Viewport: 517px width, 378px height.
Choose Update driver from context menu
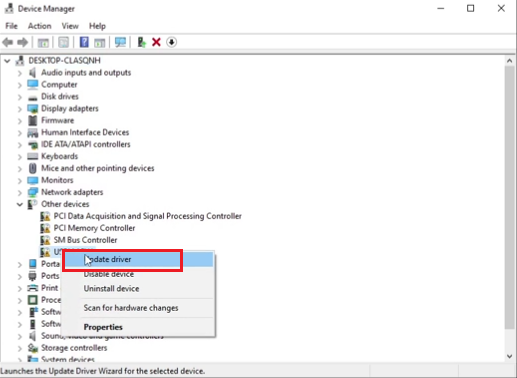139,259
